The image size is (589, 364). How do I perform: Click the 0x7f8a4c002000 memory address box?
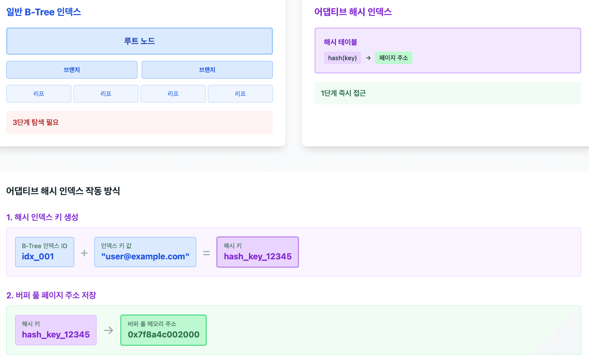[x=163, y=330]
